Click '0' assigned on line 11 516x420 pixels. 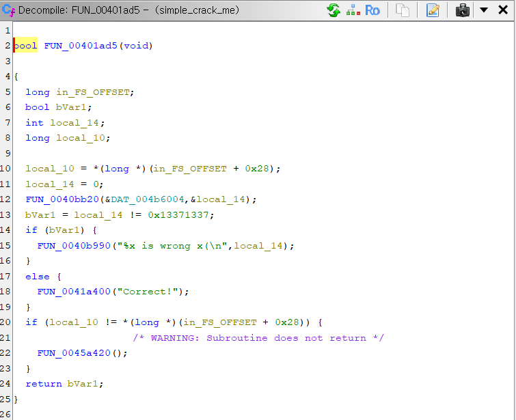click(96, 184)
